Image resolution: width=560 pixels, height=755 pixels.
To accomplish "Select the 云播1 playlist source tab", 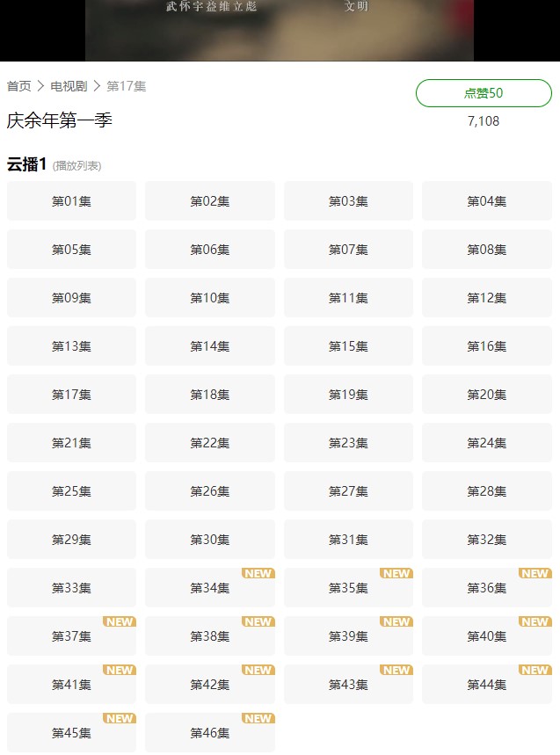I will pos(26,164).
